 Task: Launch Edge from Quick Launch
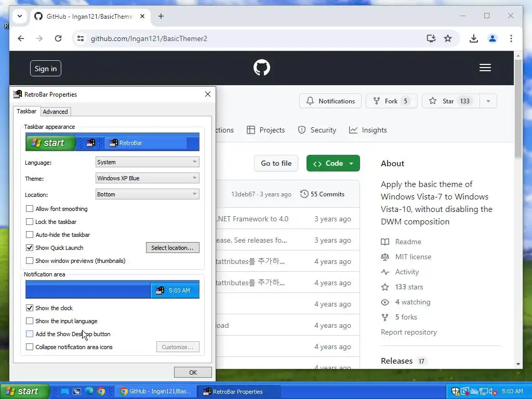89,391
